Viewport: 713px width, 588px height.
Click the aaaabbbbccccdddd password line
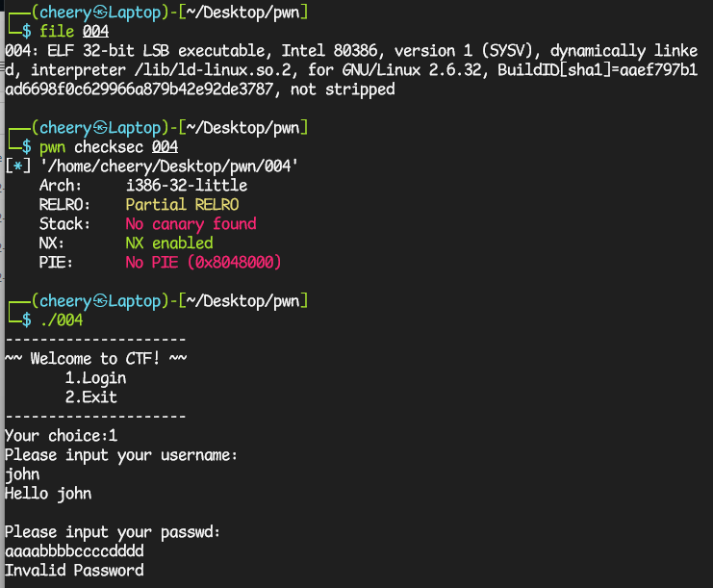coord(75,551)
